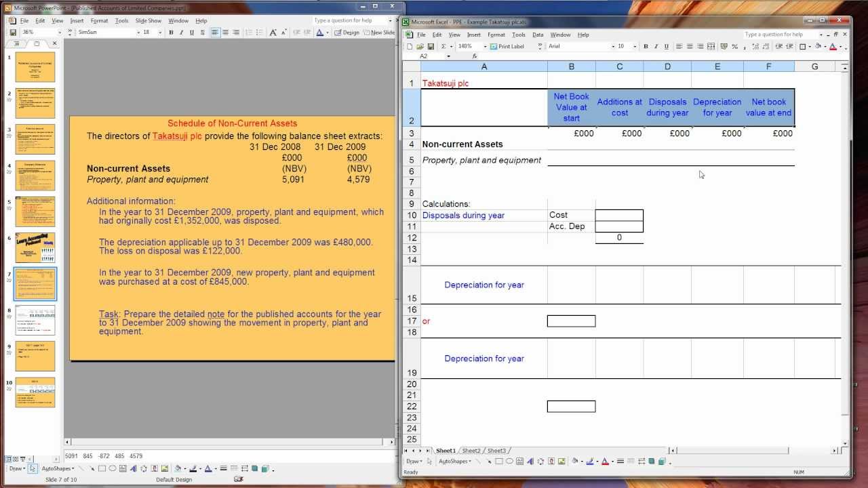868x488 pixels.
Task: Center text in PowerPoint toolbar
Action: pos(225,32)
